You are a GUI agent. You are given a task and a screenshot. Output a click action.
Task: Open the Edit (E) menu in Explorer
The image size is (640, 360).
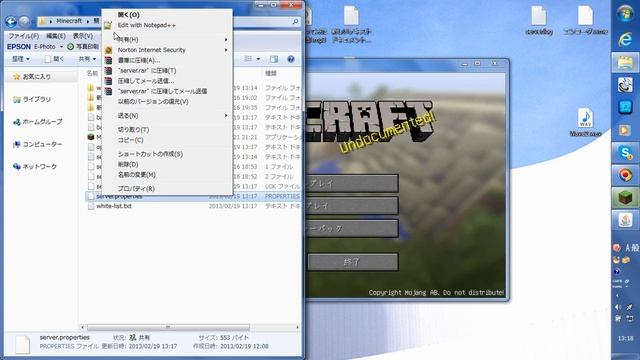pyautogui.click(x=56, y=36)
